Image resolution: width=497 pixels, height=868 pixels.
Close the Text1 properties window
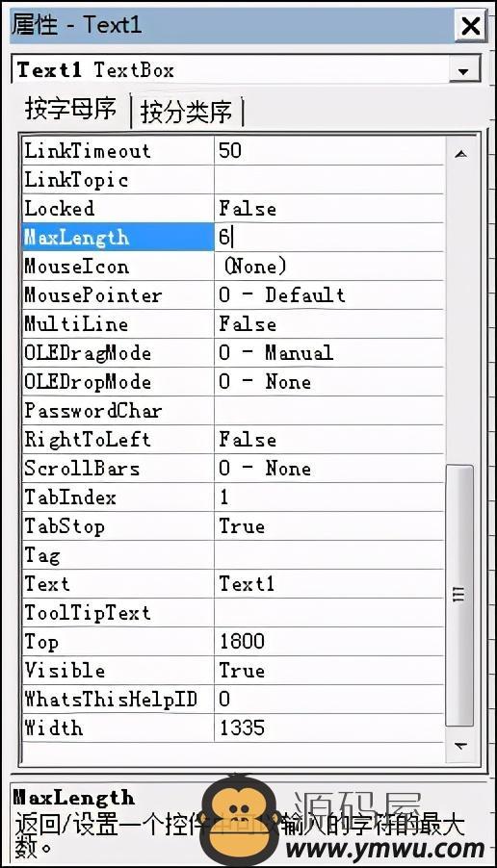pyautogui.click(x=470, y=25)
